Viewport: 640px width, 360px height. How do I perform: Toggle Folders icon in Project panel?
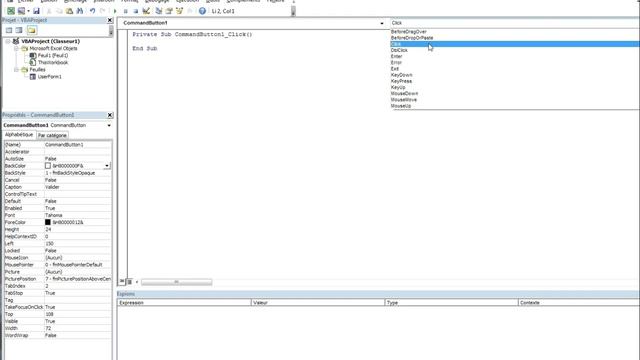[32, 30]
